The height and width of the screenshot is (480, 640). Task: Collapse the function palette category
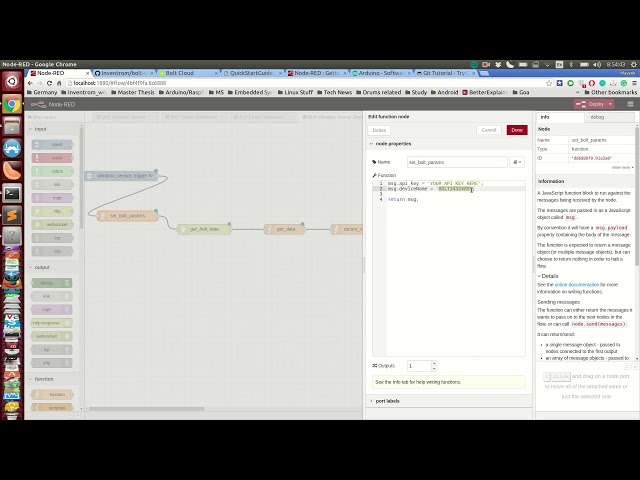click(41, 379)
